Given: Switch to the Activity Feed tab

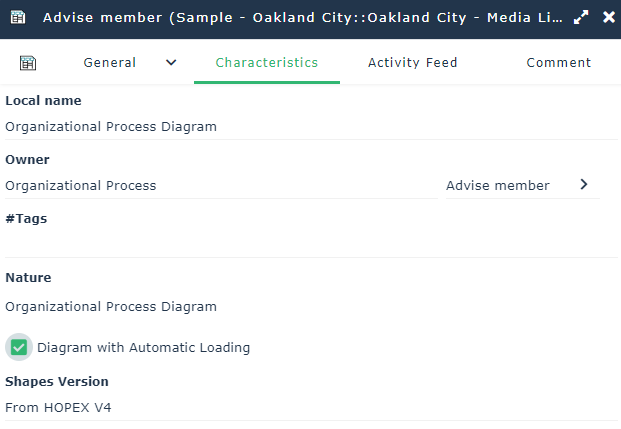Looking at the screenshot, I should pyautogui.click(x=412, y=63).
